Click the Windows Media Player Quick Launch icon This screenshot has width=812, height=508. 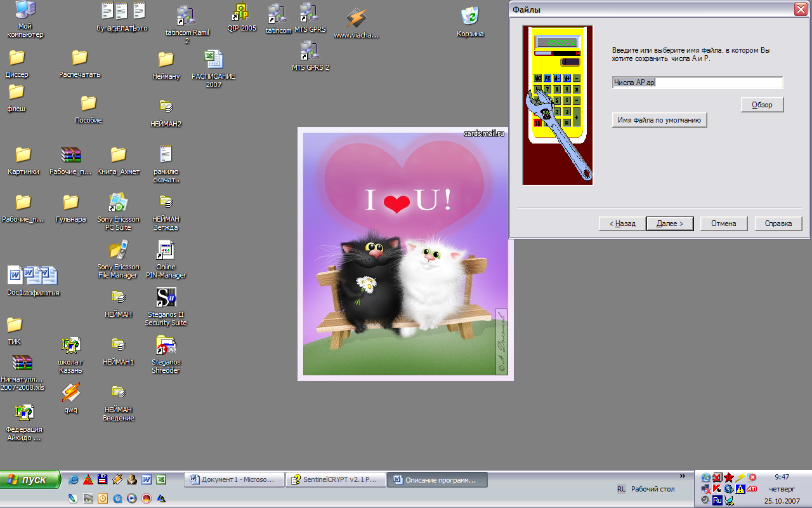[132, 498]
